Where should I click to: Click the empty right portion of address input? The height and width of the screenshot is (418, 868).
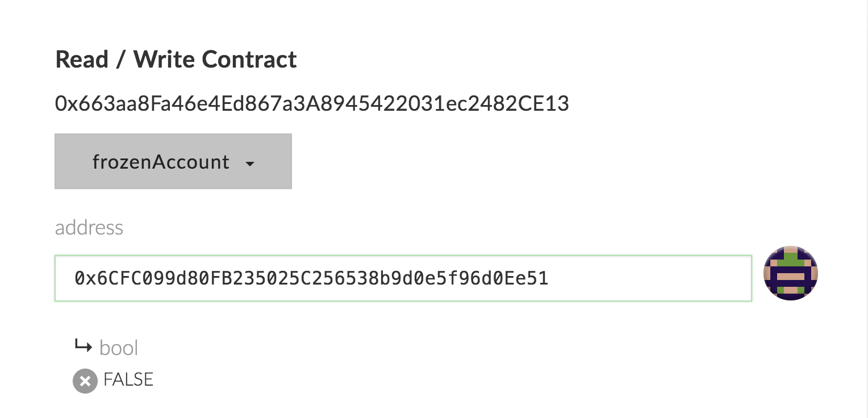tap(653, 278)
